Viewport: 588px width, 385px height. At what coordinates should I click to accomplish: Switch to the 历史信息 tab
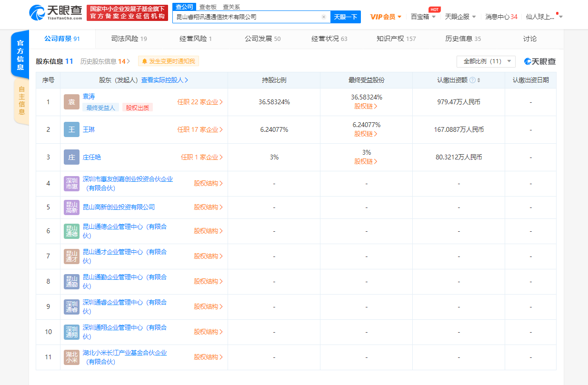[463, 39]
